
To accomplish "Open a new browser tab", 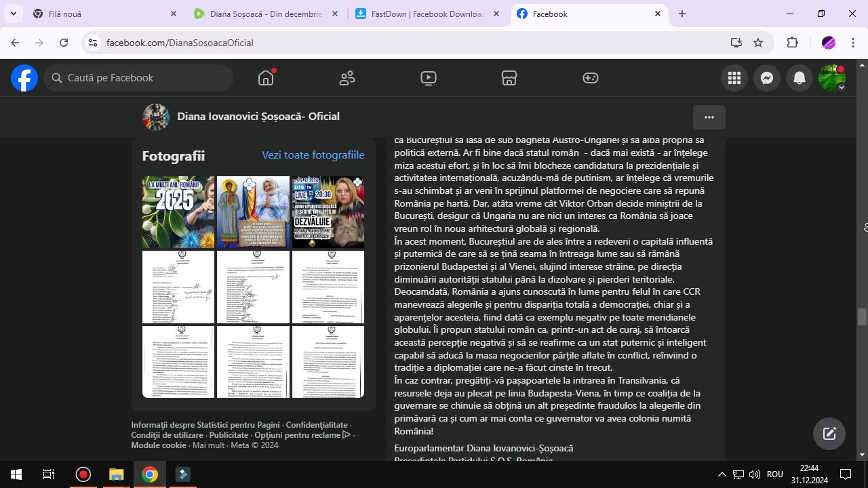I will coord(682,14).
